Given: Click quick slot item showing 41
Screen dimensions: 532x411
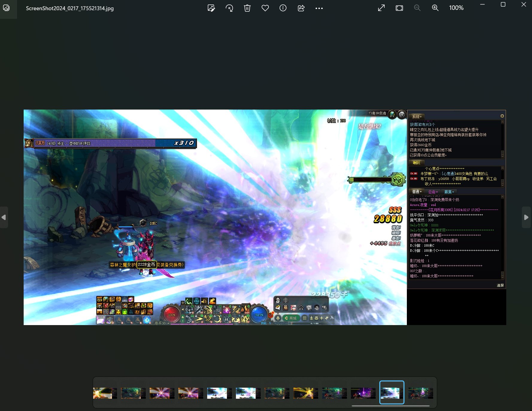Looking at the screenshot, I should 110,320.
